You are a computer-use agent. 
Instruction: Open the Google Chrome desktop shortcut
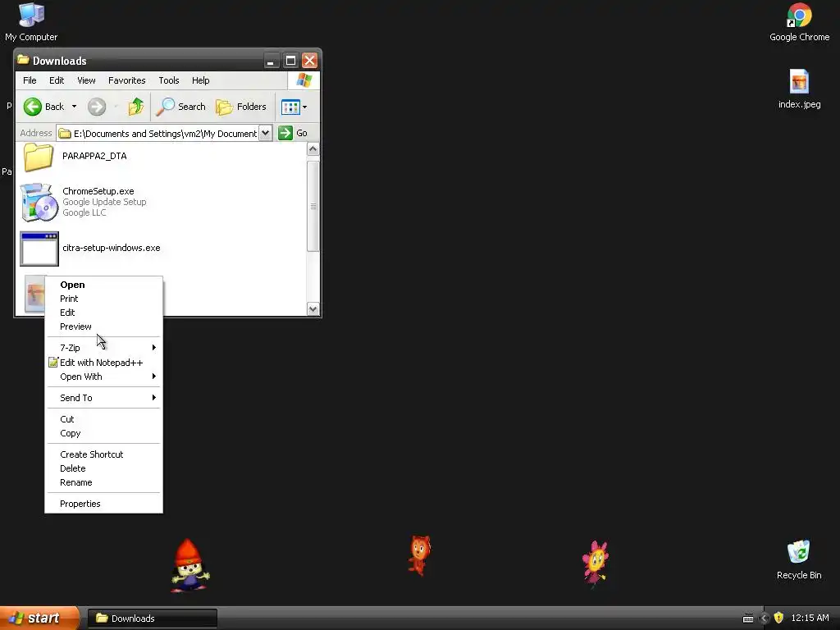pyautogui.click(x=799, y=21)
